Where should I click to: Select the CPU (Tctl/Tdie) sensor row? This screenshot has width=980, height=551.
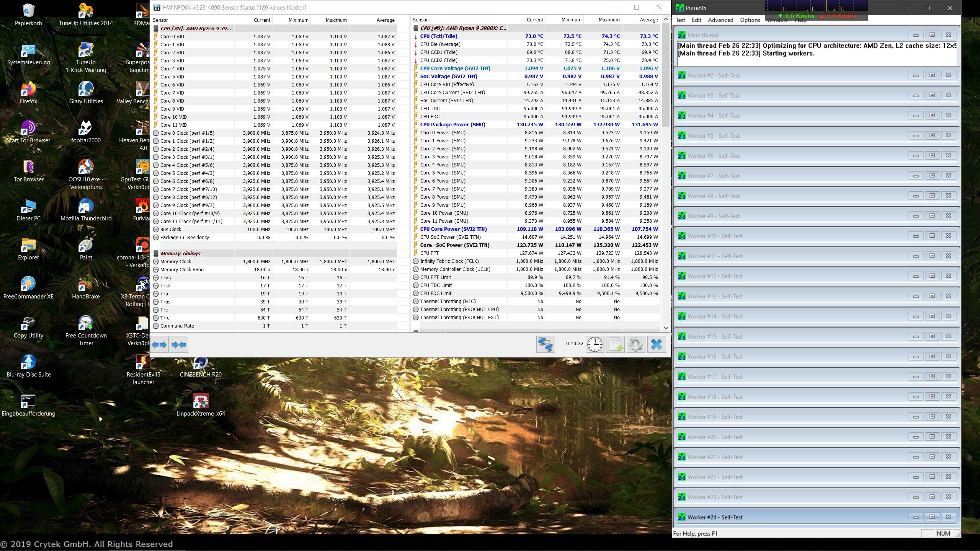pos(536,36)
